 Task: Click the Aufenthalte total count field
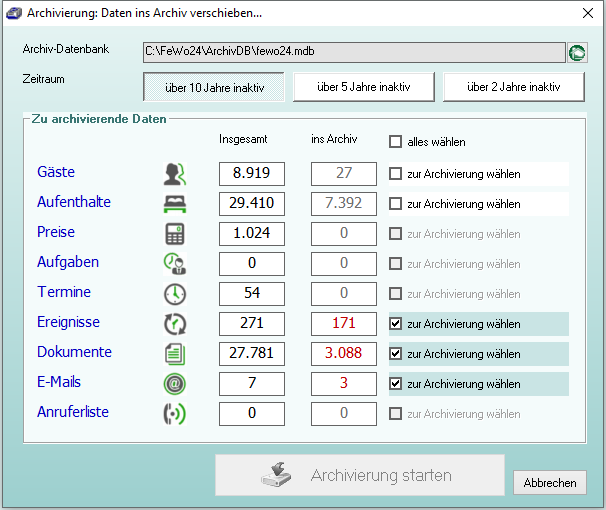point(252,204)
